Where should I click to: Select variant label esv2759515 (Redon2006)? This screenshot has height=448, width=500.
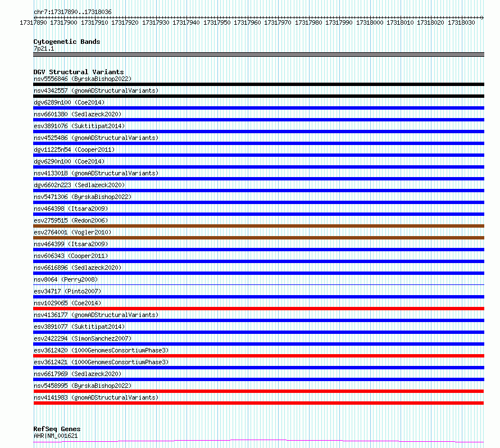(x=71, y=220)
